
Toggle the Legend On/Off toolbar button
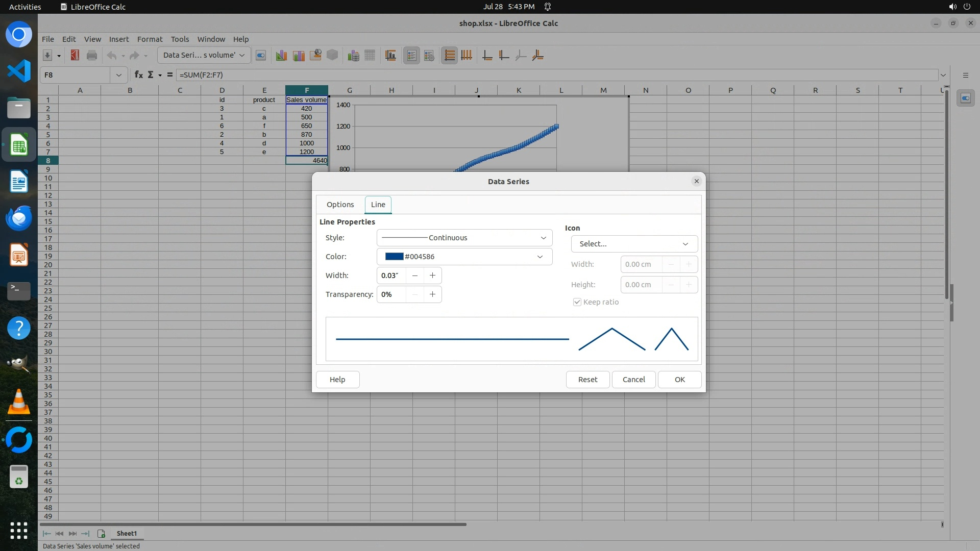click(x=411, y=55)
